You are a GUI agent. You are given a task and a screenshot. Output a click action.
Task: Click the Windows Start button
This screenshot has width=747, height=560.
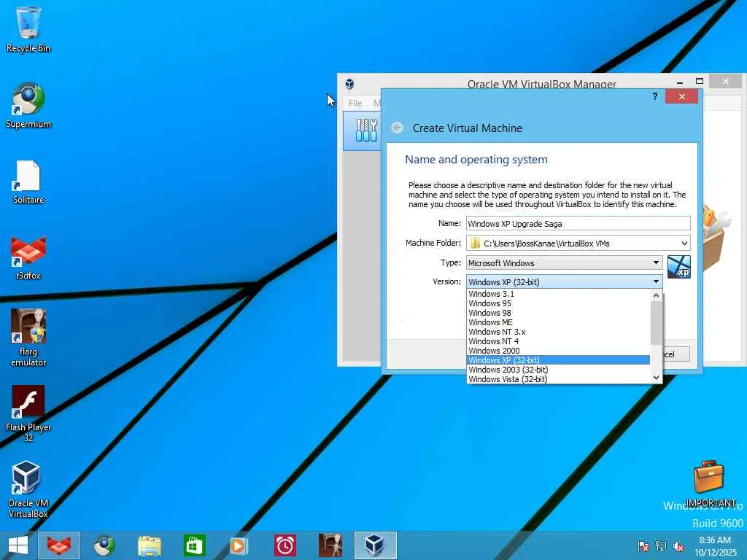tap(18, 545)
